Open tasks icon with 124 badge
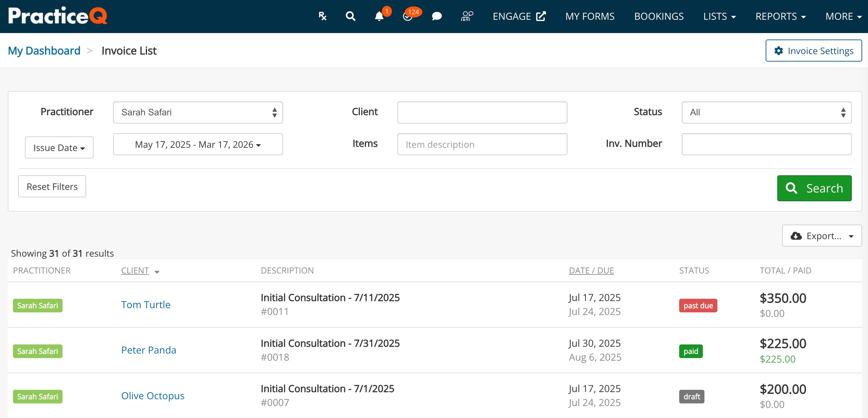 408,16
